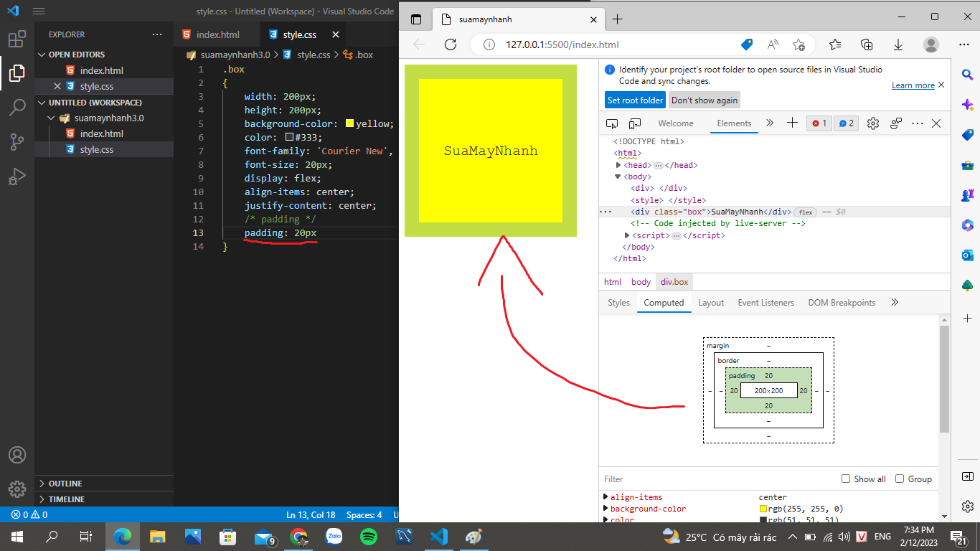Image resolution: width=980 pixels, height=551 pixels.
Task: Expand the Timeline section
Action: point(42,499)
